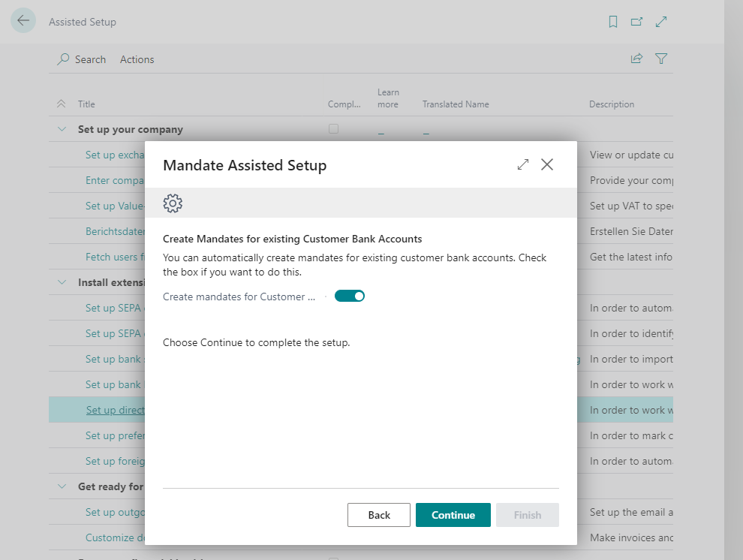The width and height of the screenshot is (743, 560).
Task: Open the Set up prefer... link
Action: pyautogui.click(x=115, y=436)
